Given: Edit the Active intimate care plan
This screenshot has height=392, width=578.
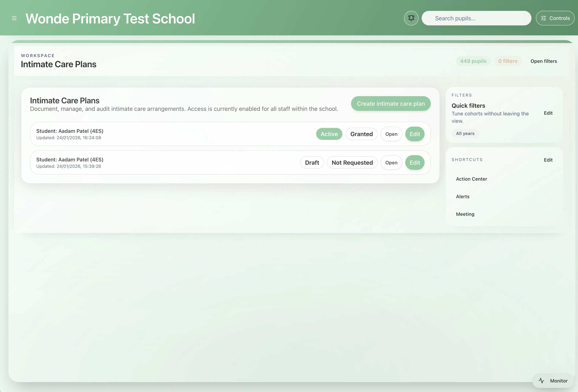Looking at the screenshot, I should 415,134.
